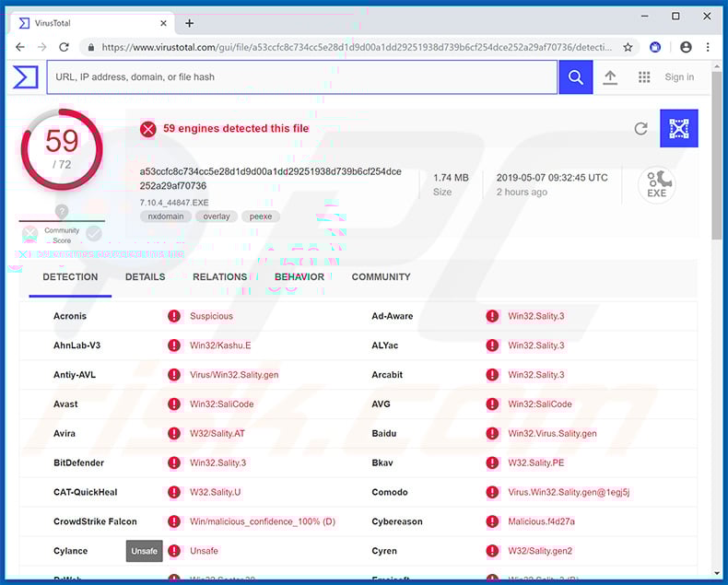Click the Comodo row alert icon

click(x=492, y=492)
